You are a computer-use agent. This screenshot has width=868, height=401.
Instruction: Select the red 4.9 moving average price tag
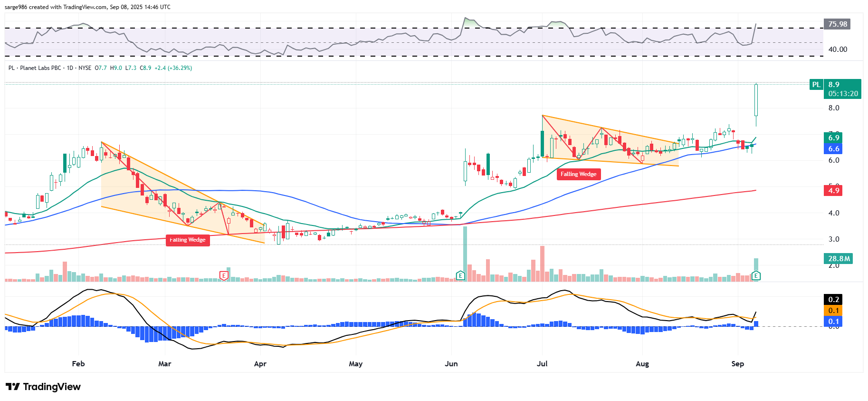tap(834, 191)
